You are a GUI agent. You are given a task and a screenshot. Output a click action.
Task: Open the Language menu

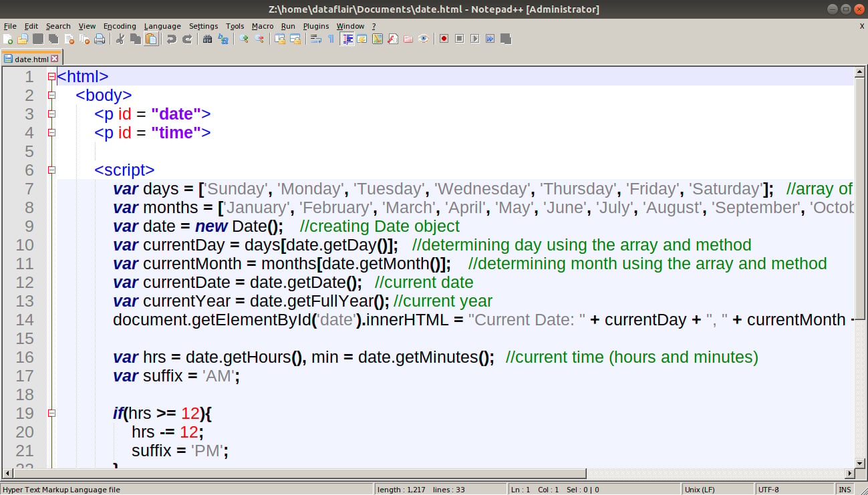point(162,26)
